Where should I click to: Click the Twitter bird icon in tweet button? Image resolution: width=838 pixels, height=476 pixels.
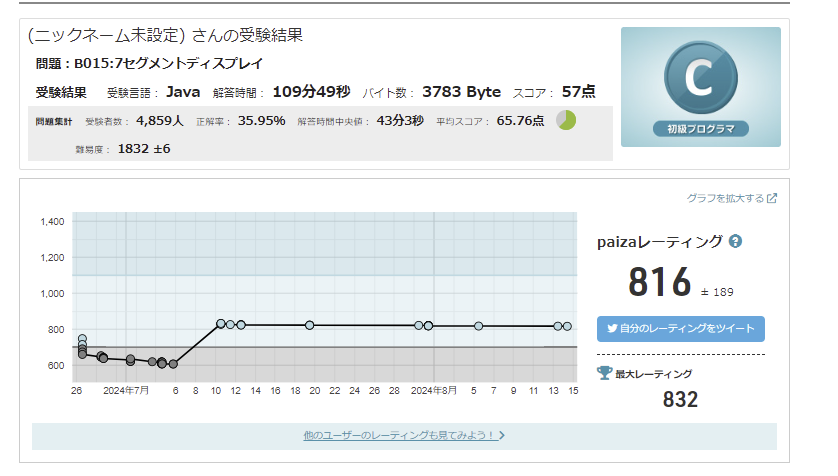click(x=610, y=329)
